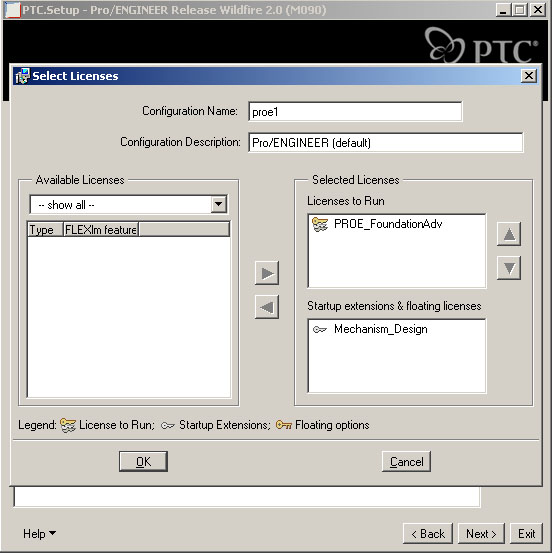Click the remove-license left arrow button
Viewport: 553px width, 555px height.
tap(267, 307)
